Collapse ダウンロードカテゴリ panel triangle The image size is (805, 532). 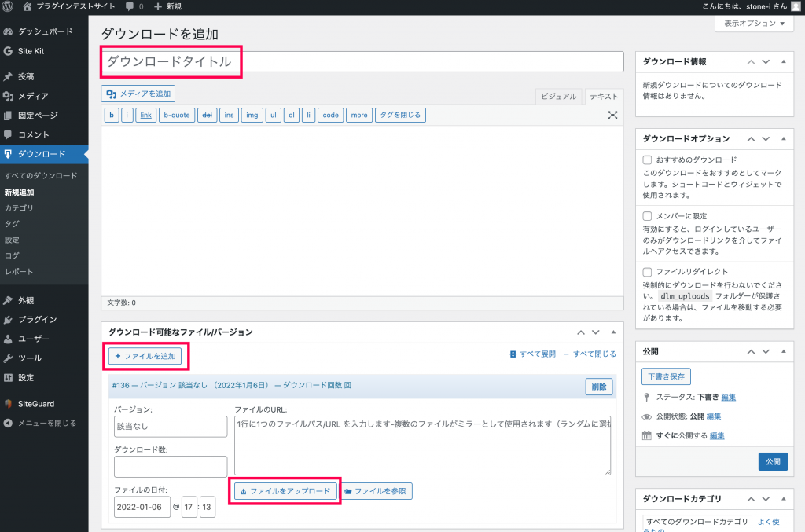(784, 499)
